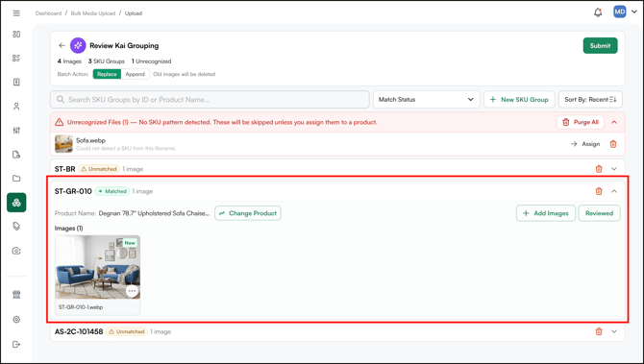Click the '3 SKU Groups' count text

[x=107, y=61]
